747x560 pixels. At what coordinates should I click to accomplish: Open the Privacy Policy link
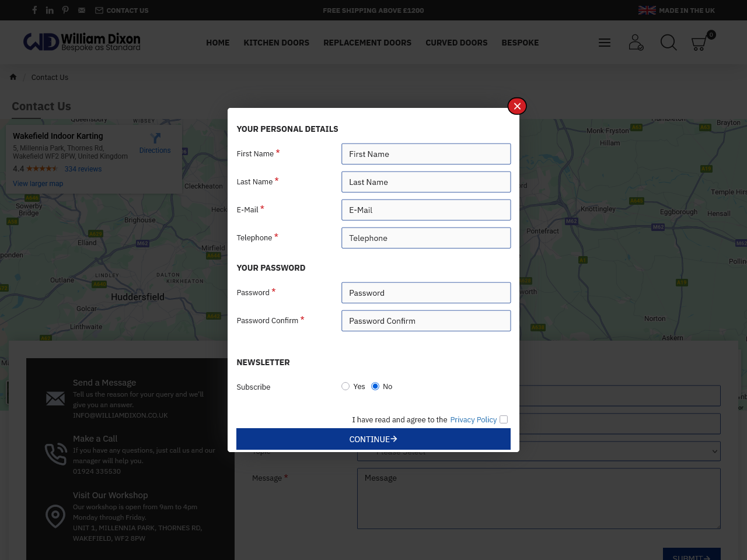click(473, 419)
